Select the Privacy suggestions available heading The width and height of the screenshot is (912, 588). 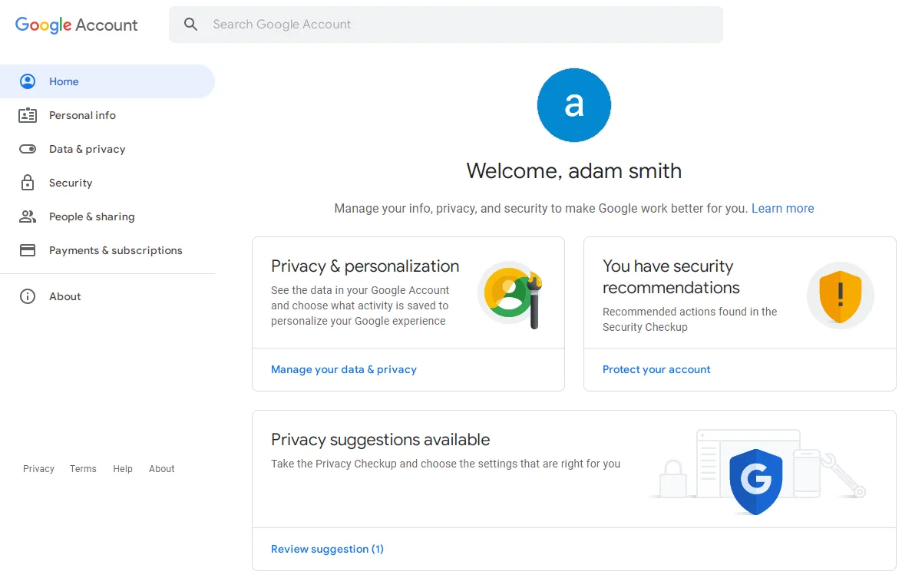381,440
